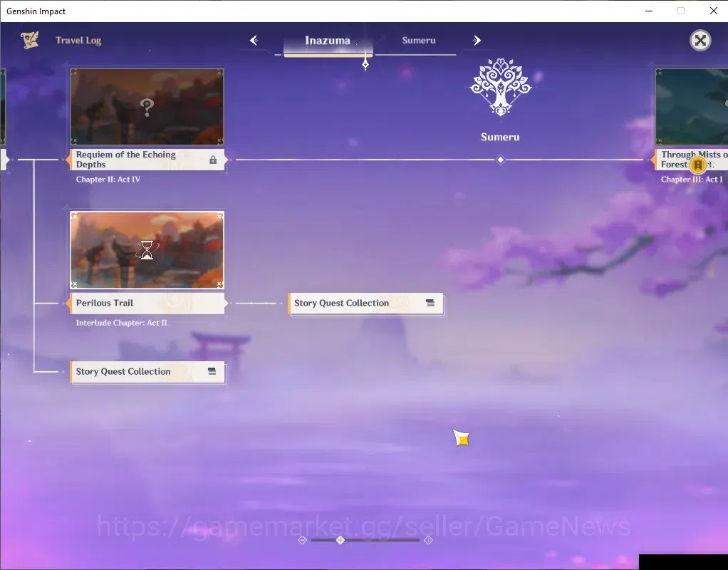Viewport: 728px width, 570px height.
Task: Switch to the Sumeru tab
Action: pos(419,41)
